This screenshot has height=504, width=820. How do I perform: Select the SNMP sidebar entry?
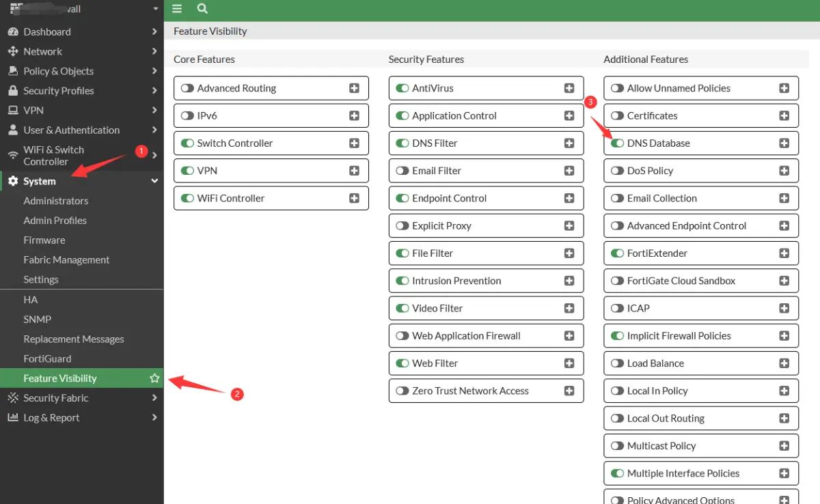pyautogui.click(x=38, y=319)
